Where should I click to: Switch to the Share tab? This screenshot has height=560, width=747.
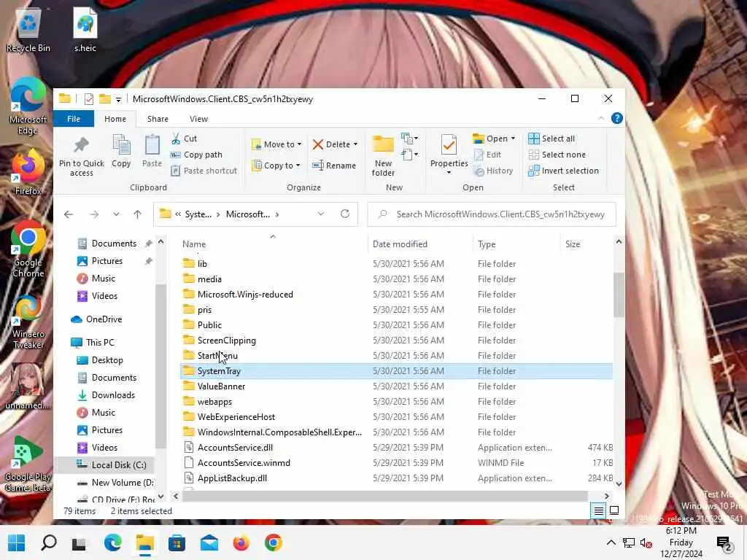point(158,119)
